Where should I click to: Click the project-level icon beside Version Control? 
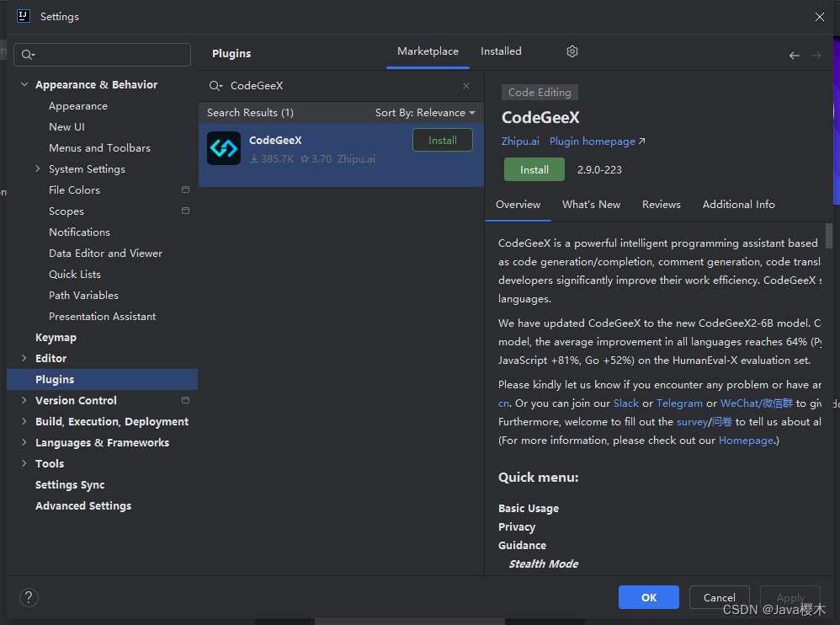(185, 400)
